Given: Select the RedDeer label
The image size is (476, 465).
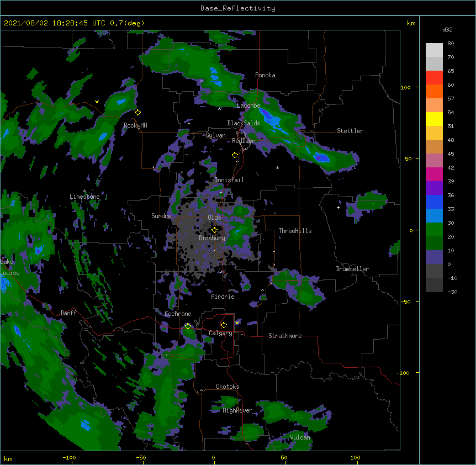Looking at the screenshot, I should (243, 141).
